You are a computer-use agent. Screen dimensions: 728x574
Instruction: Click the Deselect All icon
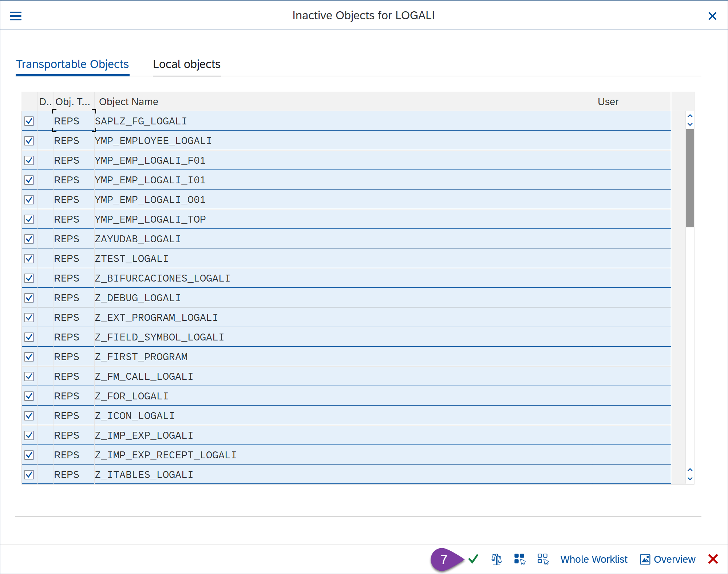tap(543, 559)
